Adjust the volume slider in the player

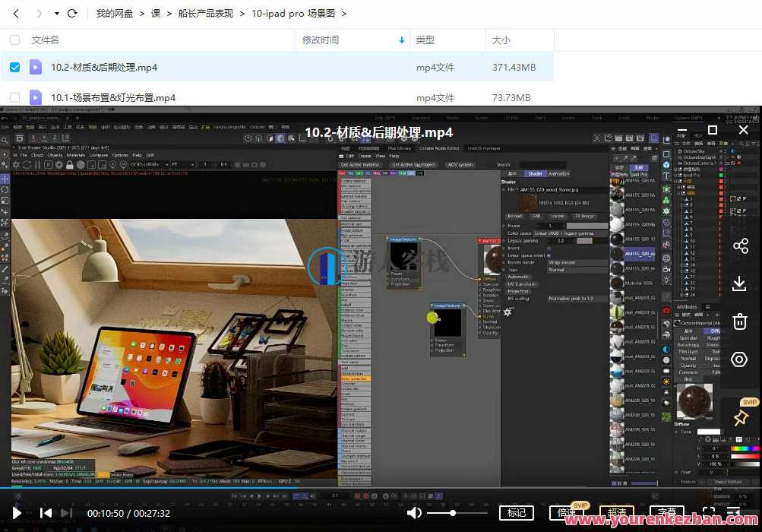click(x=454, y=511)
